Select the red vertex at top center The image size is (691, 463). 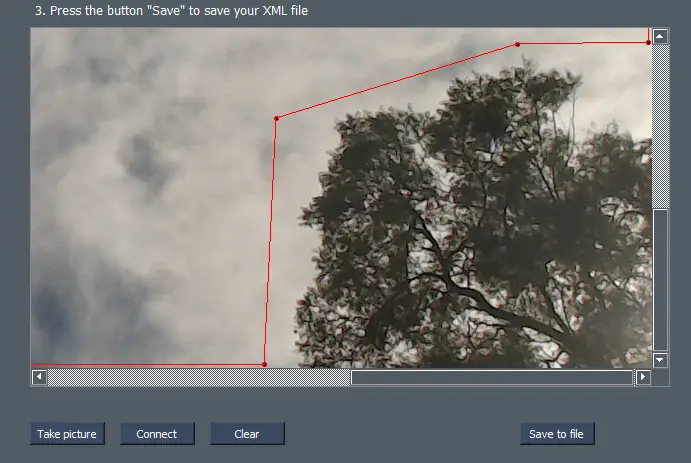[x=517, y=44]
